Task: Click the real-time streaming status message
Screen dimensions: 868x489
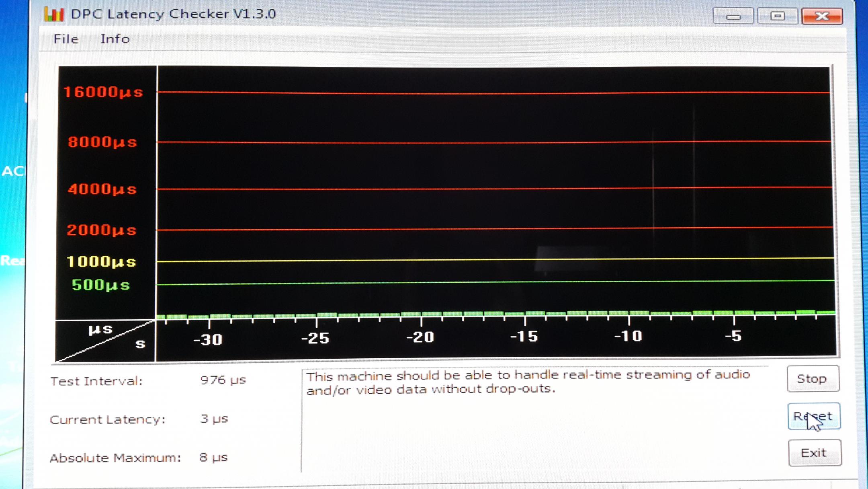Action: [x=528, y=382]
